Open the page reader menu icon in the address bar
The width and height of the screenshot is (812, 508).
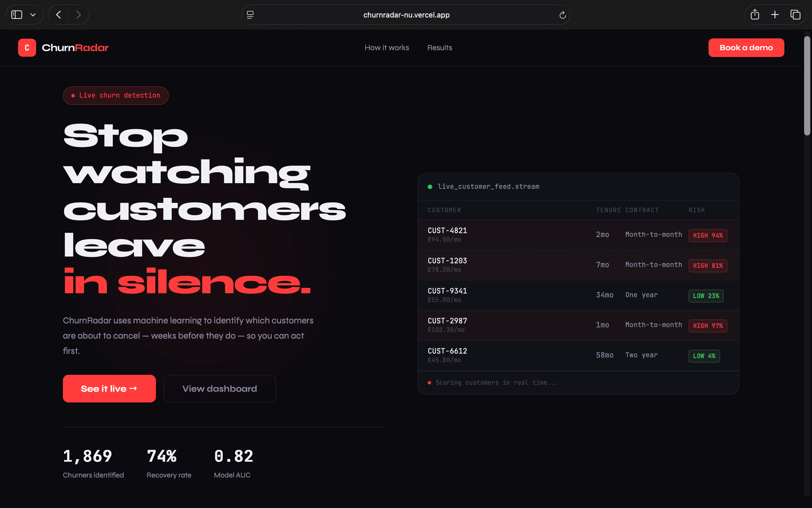250,15
